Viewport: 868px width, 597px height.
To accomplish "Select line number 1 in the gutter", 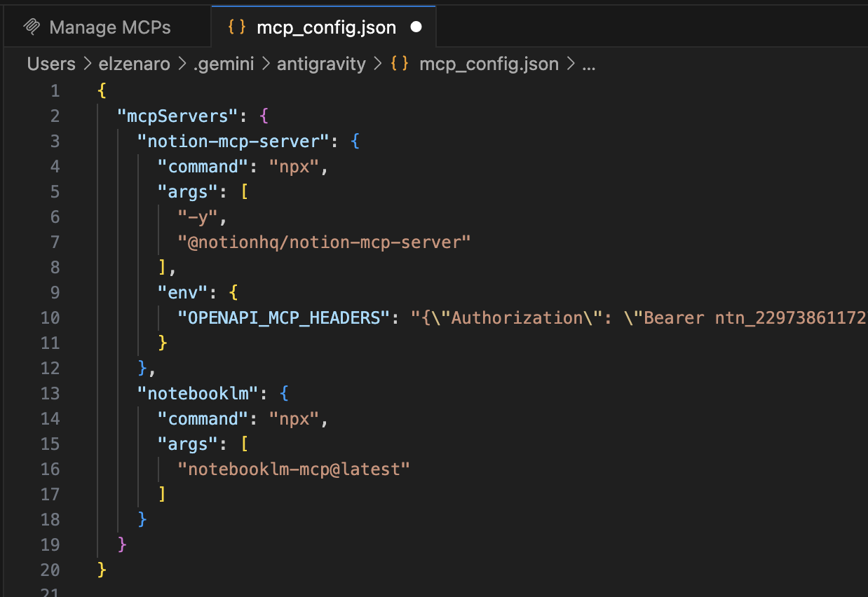I will 55,91.
